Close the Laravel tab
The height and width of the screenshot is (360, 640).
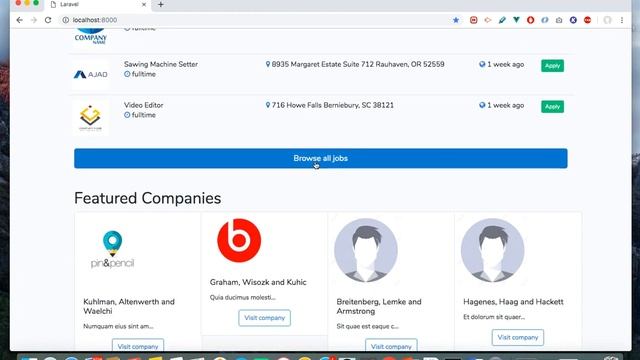pos(144,4)
